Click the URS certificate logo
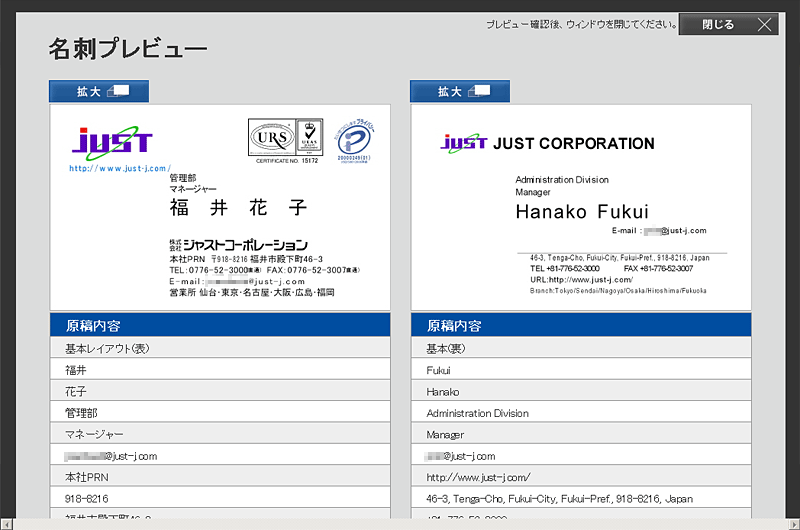This screenshot has height=530, width=800. (x=286, y=140)
